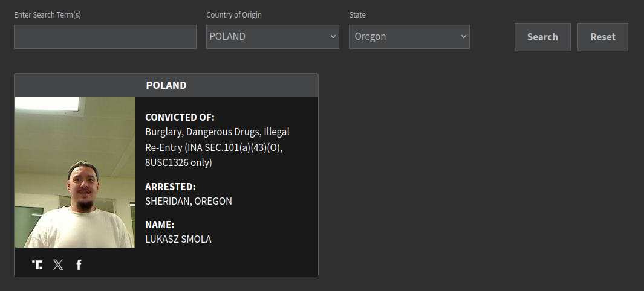
Task: Share card on Facebook icon
Action: click(79, 265)
